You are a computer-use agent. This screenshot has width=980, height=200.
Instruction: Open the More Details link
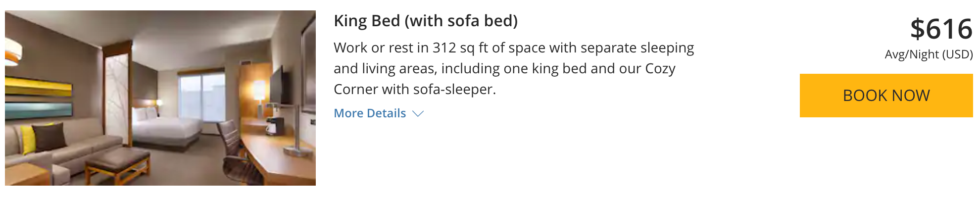coord(370,113)
